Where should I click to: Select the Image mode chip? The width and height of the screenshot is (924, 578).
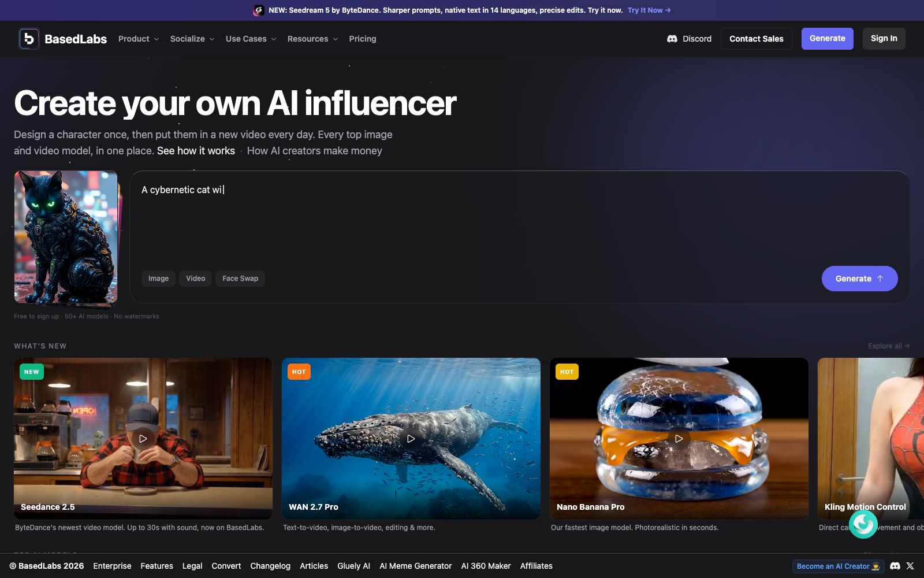click(158, 279)
